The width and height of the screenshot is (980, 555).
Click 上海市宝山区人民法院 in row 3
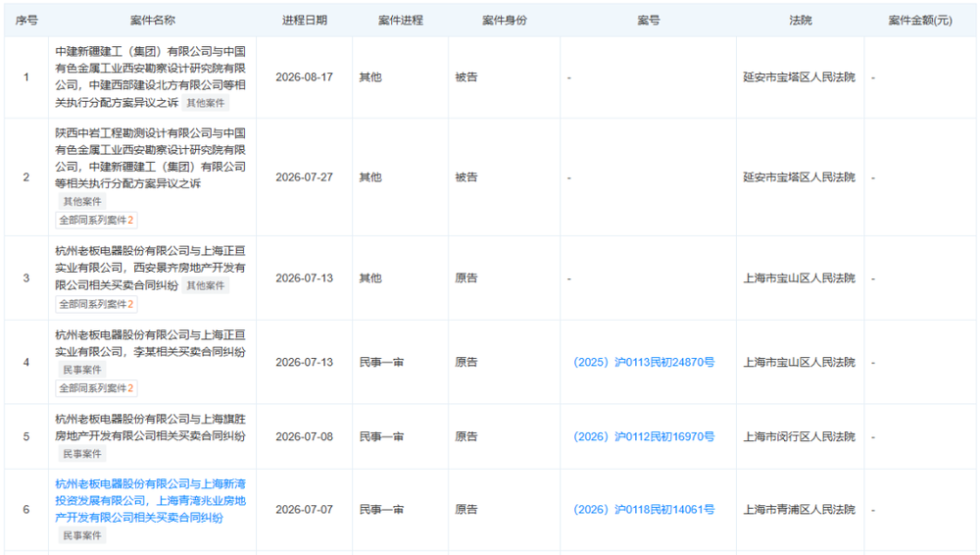[x=799, y=277]
